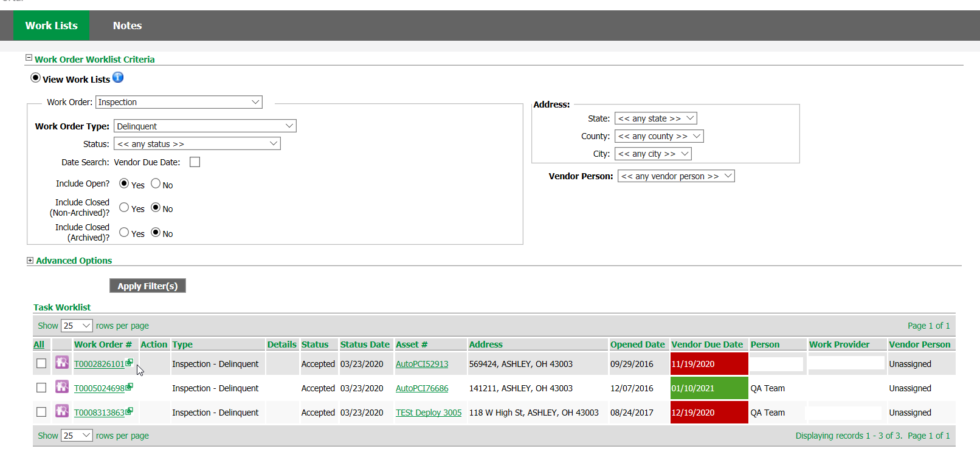
Task: Click the purple icon for work order T0002826101
Action: pyautogui.click(x=62, y=363)
